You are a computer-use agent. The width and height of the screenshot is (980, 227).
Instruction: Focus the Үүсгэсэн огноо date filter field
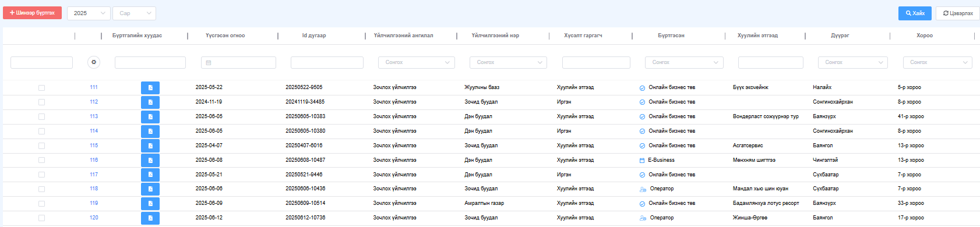(238, 62)
